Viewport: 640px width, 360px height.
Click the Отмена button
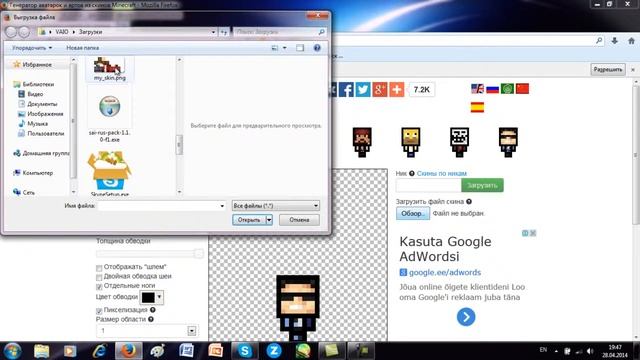point(299,220)
